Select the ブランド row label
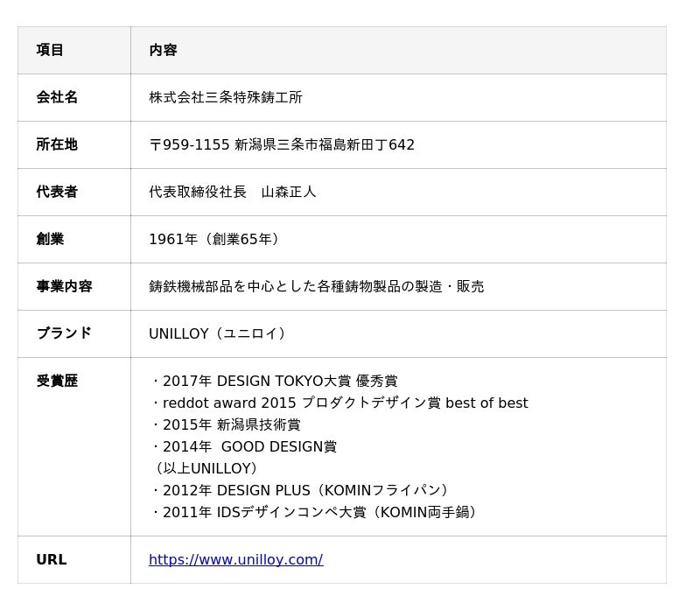 [x=64, y=333]
